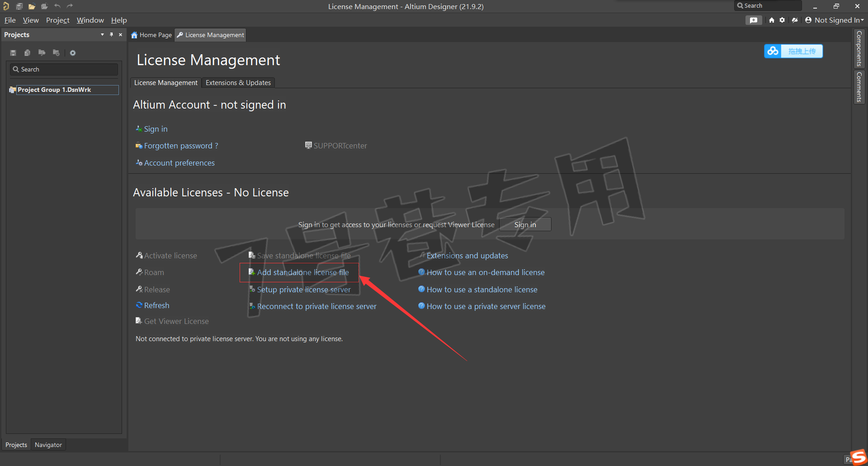868x466 pixels.
Task: Open preferences with the top-right gear icon
Action: coord(782,20)
